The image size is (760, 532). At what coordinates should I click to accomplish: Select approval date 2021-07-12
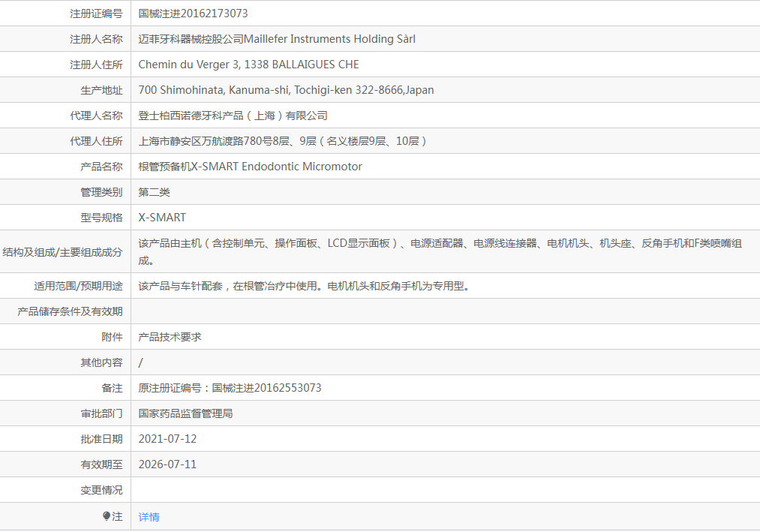(x=168, y=439)
